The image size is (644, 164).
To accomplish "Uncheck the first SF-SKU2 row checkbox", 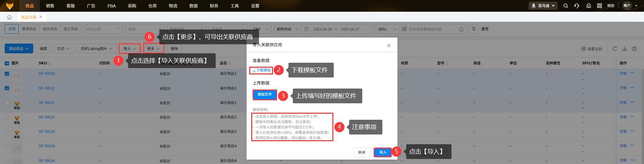I will pos(7,74).
